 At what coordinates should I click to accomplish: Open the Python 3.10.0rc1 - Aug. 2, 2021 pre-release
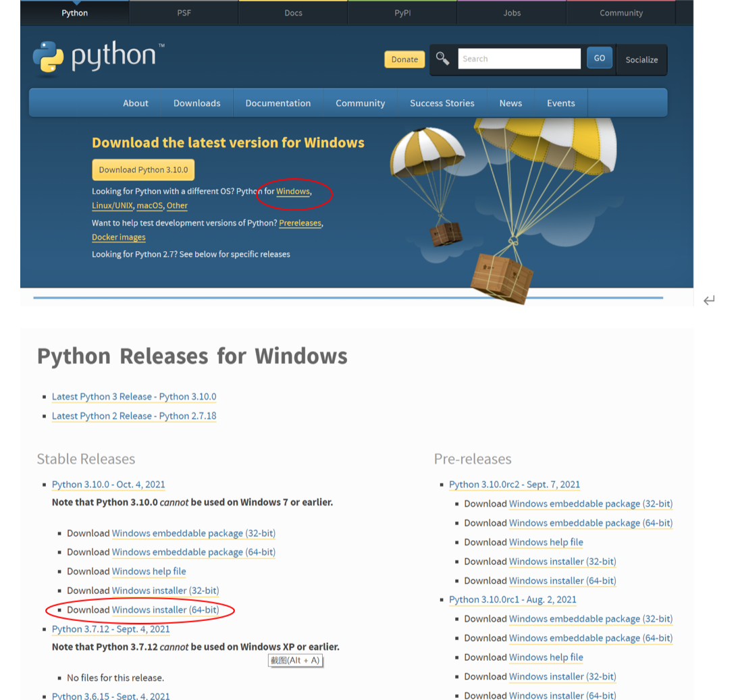click(x=512, y=600)
